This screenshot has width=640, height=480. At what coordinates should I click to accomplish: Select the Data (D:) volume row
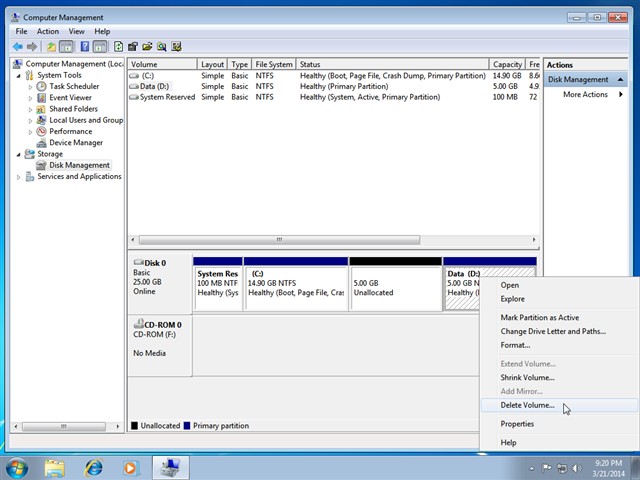(333, 87)
